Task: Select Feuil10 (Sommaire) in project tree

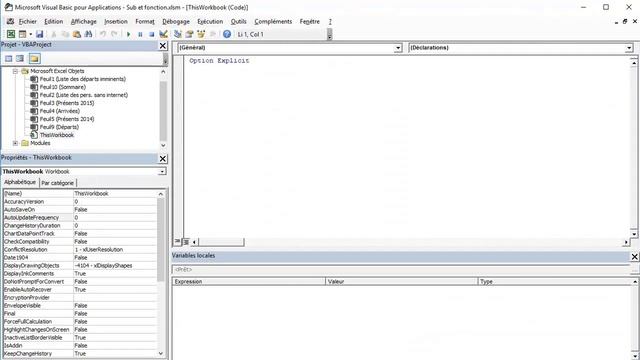Action: 62,87
